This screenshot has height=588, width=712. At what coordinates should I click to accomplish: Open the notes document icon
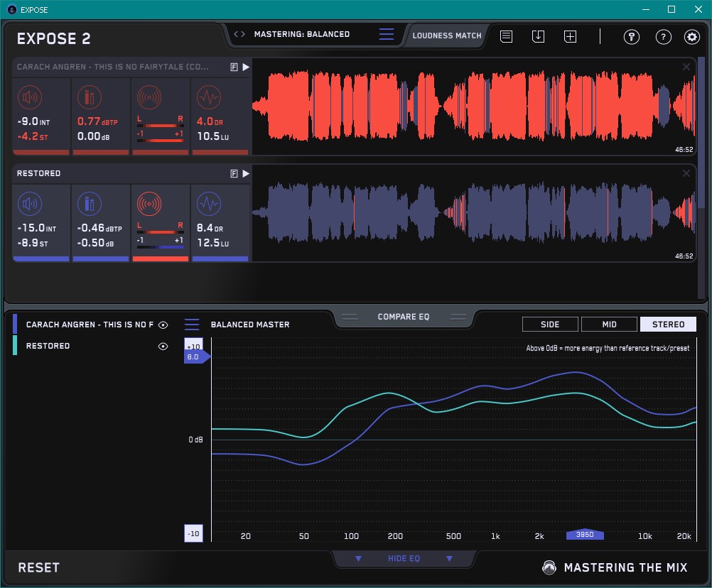(x=506, y=37)
